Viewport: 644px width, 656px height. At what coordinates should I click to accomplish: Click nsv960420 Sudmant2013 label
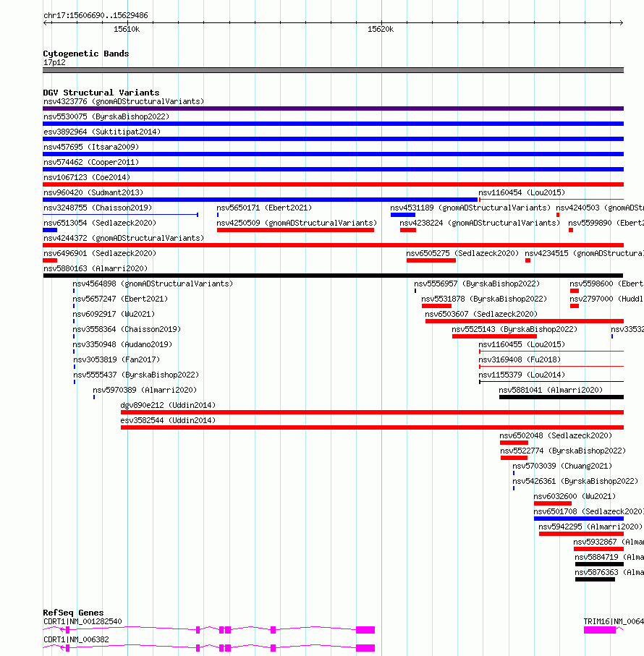(93, 192)
